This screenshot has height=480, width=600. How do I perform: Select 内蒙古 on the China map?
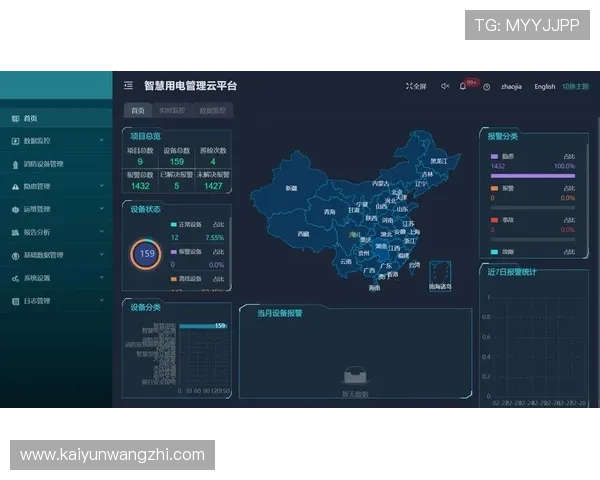pos(380,184)
